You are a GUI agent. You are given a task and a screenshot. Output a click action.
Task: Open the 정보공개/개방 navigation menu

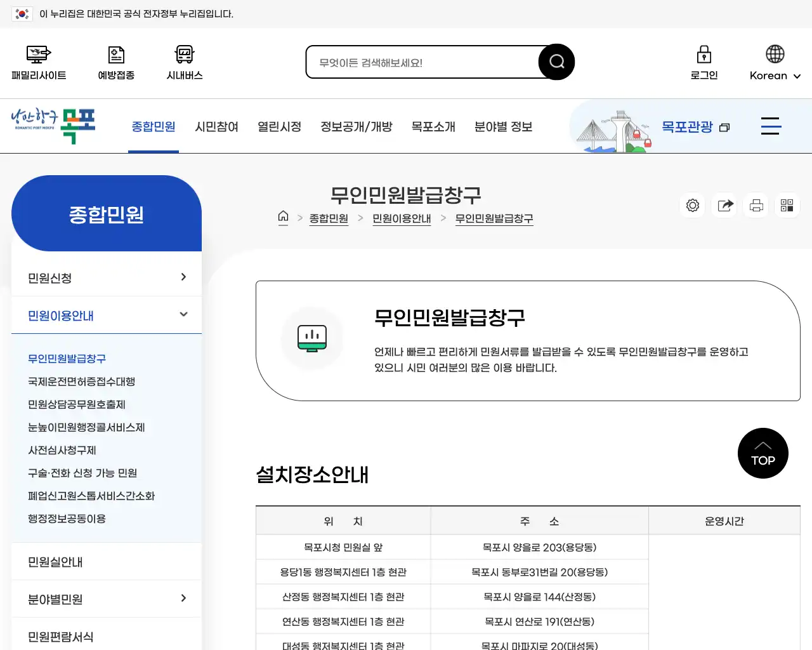[x=357, y=126]
